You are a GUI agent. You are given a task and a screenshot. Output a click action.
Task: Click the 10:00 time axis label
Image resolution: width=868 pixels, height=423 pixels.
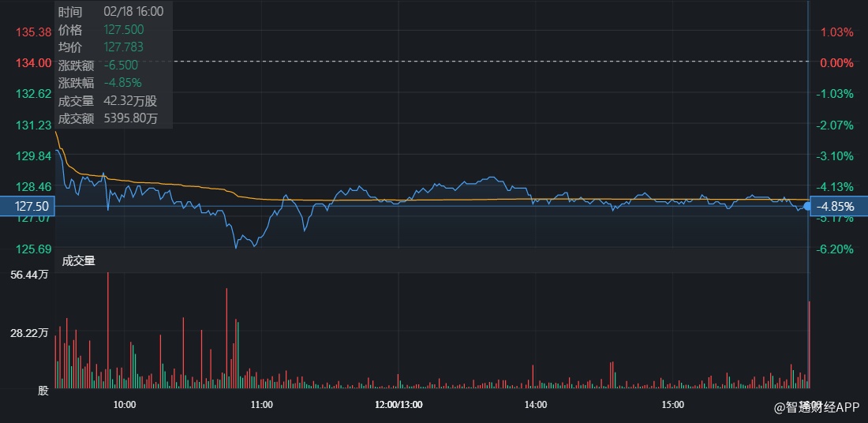coord(125,405)
